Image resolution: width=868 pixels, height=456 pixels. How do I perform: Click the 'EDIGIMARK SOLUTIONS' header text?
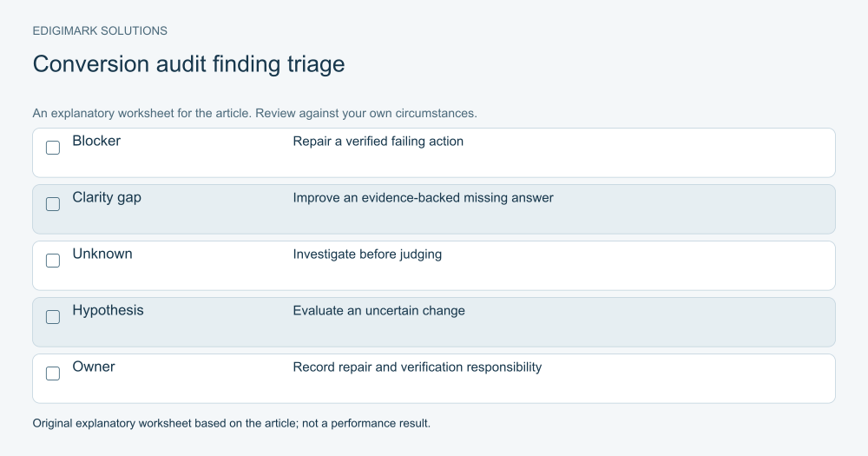coord(100,31)
